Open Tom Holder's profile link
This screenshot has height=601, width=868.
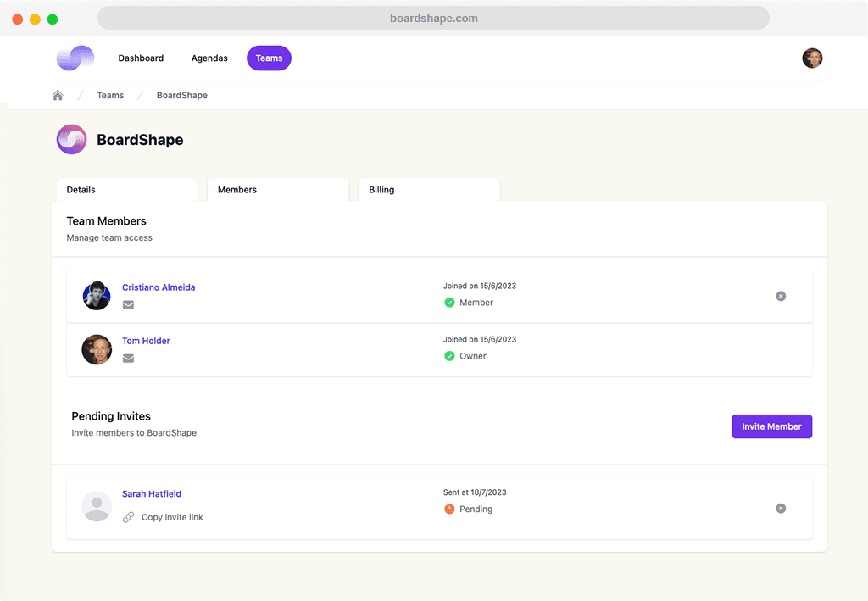tap(146, 341)
